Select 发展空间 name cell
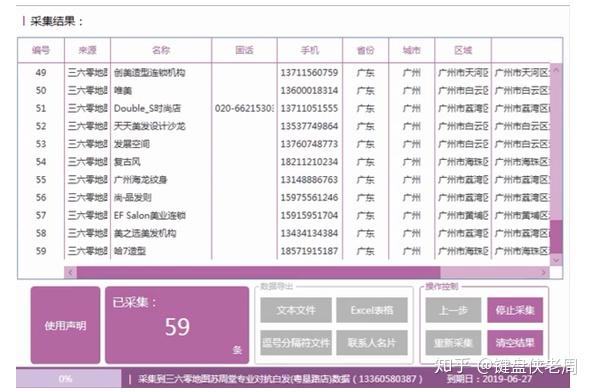Viewport: 594px width, 392px height. point(132,144)
